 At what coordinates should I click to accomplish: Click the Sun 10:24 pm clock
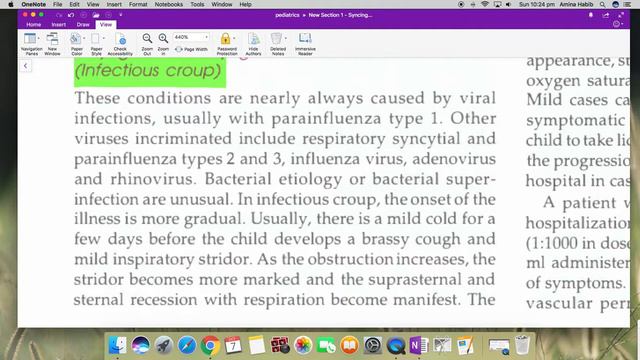[537, 4]
